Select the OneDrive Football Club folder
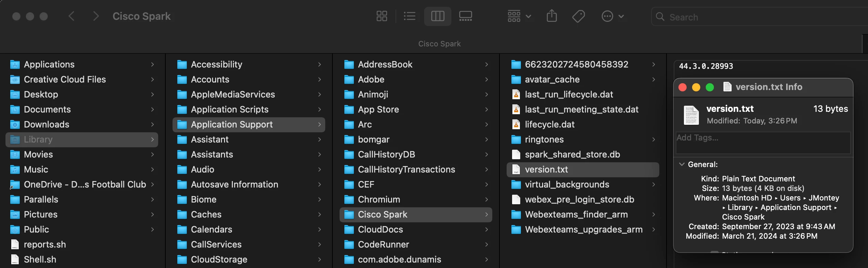 [82, 184]
